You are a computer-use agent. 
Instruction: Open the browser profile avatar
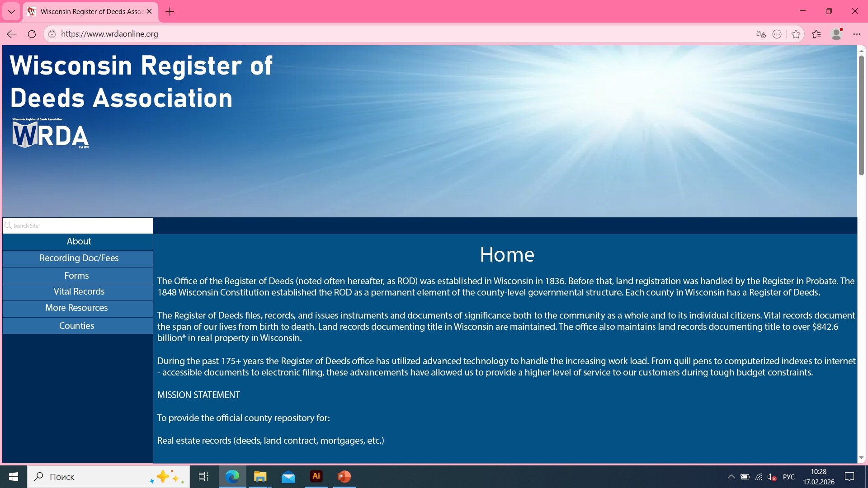click(836, 34)
